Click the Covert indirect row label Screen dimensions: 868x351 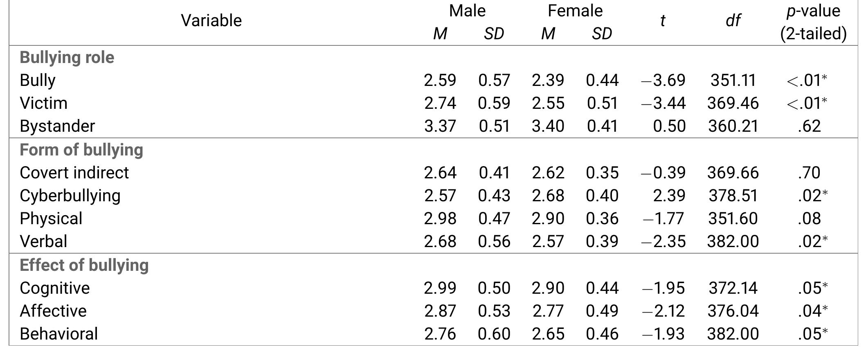tap(74, 173)
